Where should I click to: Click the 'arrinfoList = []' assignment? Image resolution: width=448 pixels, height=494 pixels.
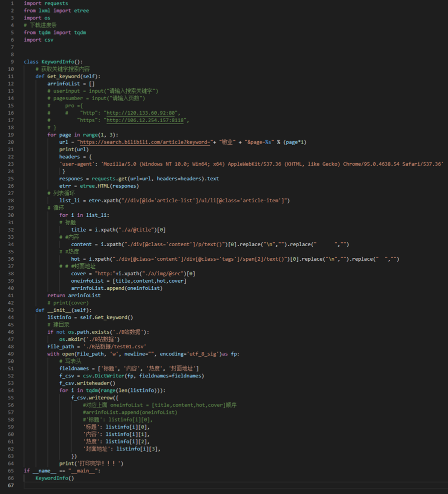pyautogui.click(x=71, y=84)
